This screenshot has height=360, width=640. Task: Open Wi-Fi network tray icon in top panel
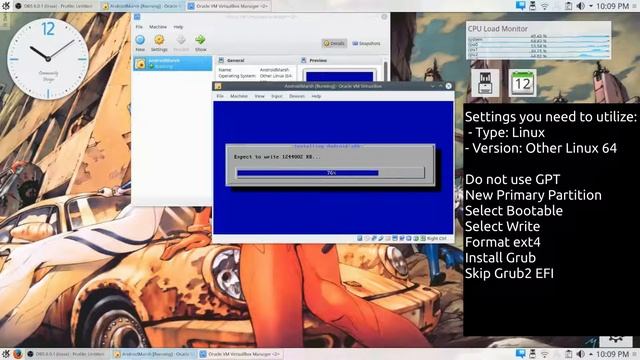click(x=545, y=6)
